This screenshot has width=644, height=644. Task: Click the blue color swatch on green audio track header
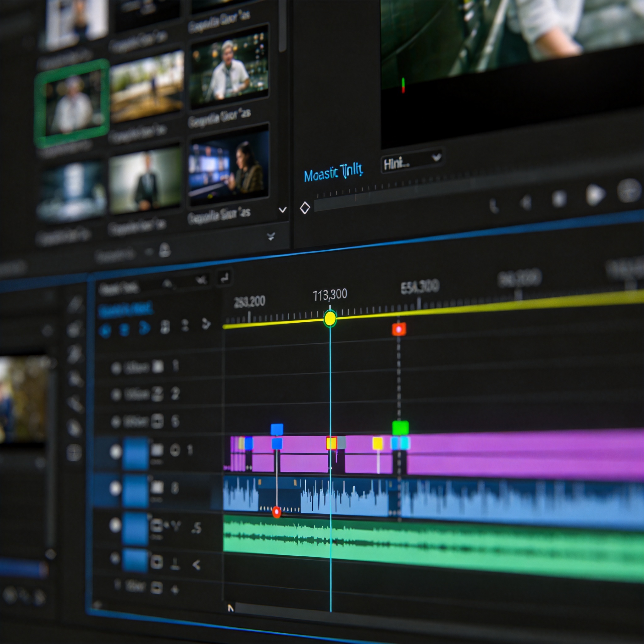coord(135,529)
